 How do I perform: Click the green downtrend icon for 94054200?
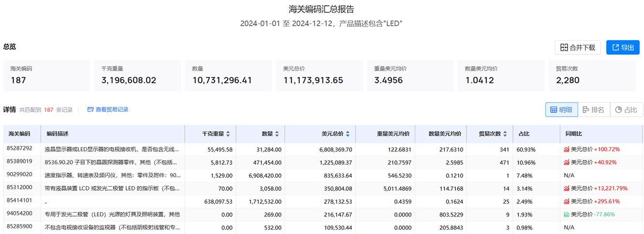(x=567, y=214)
